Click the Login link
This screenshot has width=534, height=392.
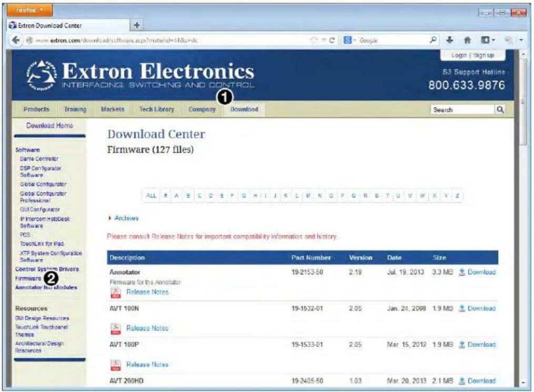[459, 55]
